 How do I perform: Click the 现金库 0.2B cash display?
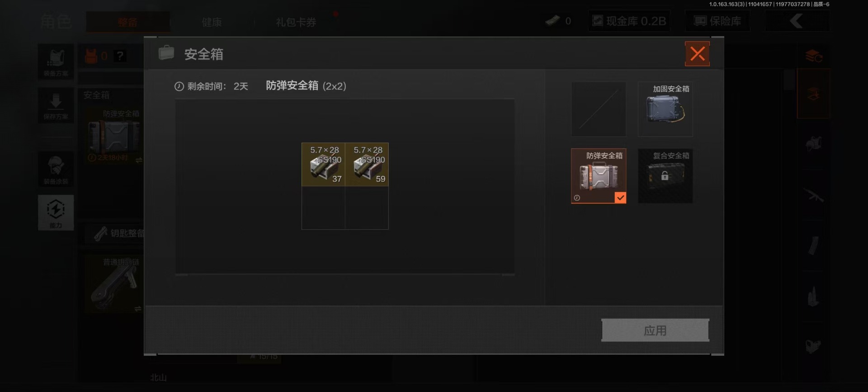[x=629, y=21]
